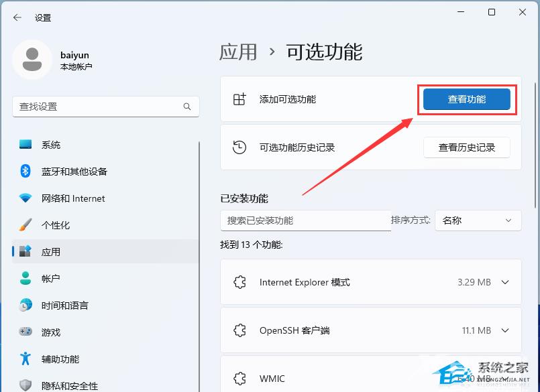Open the 系统 settings category
This screenshot has height=392, width=540.
click(105, 145)
